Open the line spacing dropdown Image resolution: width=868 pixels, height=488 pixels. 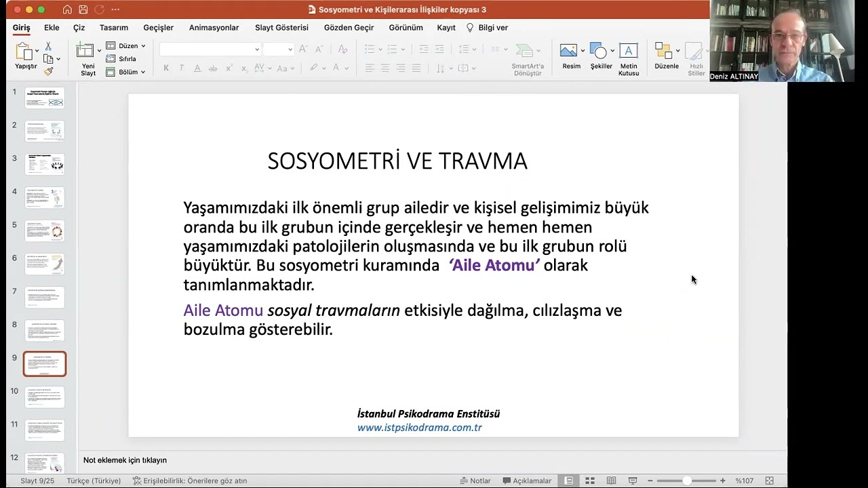474,49
